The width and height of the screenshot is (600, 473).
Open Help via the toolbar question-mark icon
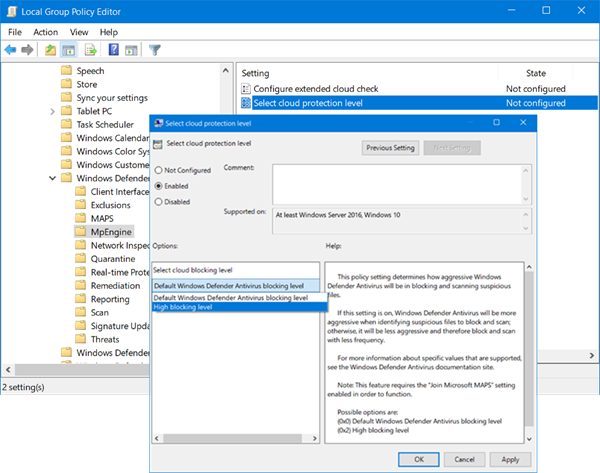click(113, 49)
